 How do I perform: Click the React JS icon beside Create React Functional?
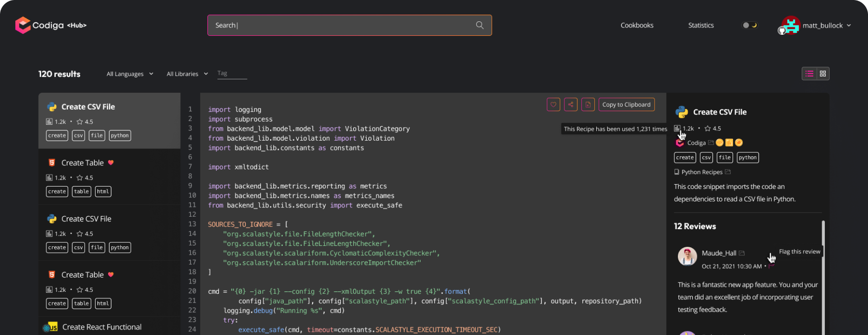pos(50,327)
